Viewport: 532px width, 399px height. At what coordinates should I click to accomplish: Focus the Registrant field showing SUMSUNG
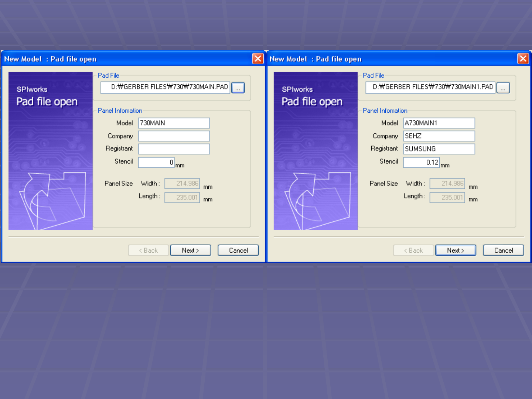coord(439,149)
